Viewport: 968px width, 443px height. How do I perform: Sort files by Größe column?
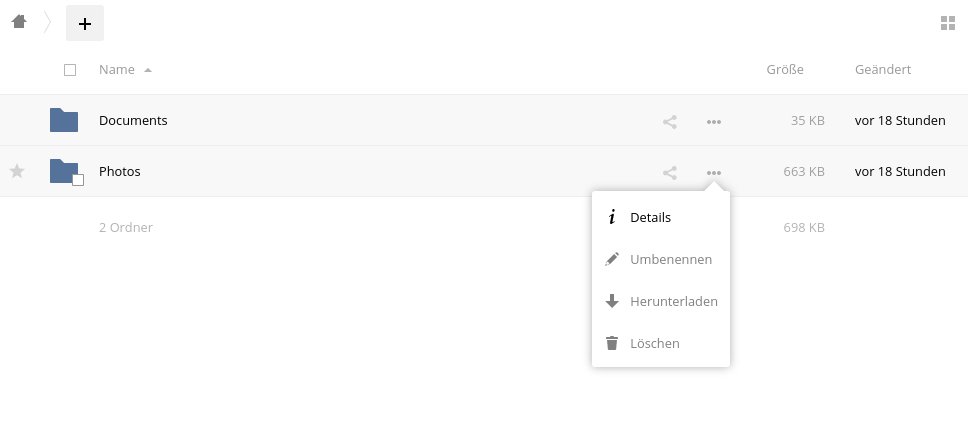785,70
